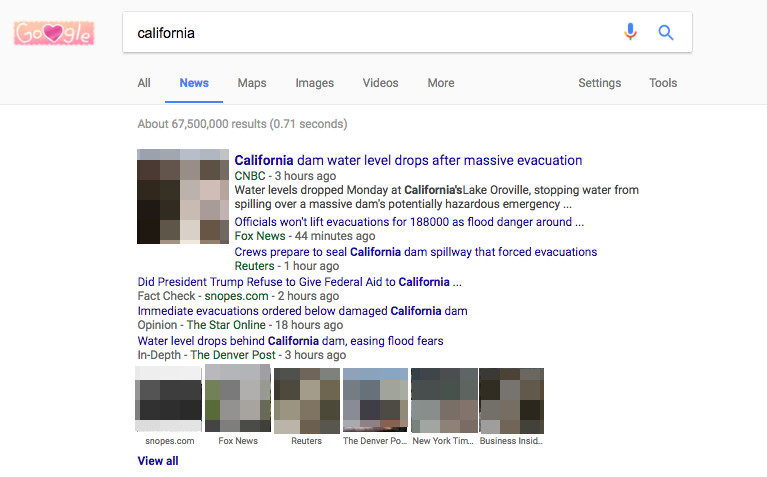Viewport: 767px width, 477px height.
Task: Expand the More dropdown
Action: 441,83
